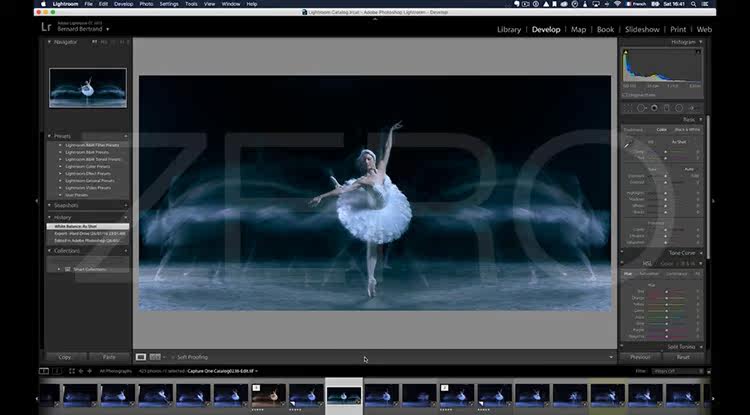750x415 pixels.
Task: Collapse the Collections panel
Action: coord(49,251)
